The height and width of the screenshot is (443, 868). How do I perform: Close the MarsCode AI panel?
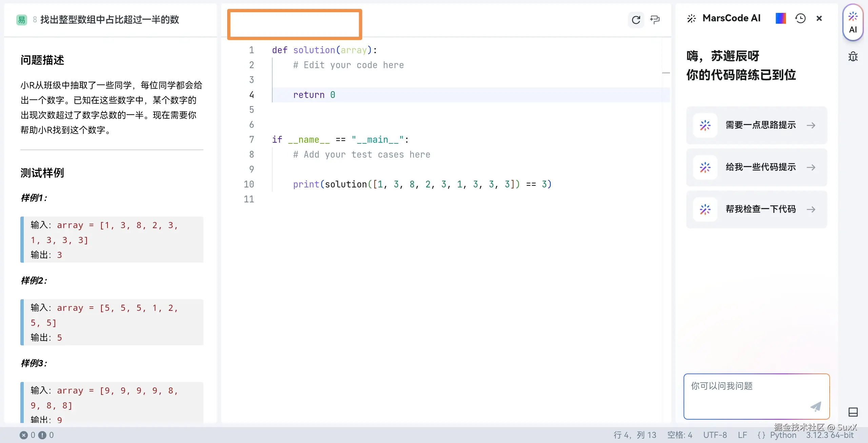[819, 18]
